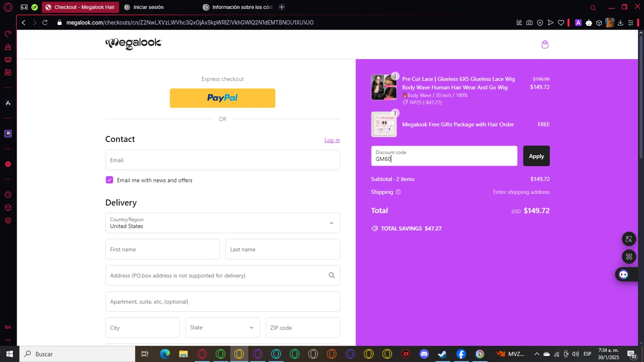This screenshot has height=362, width=644.
Task: Show hidden tray icons chevron
Action: [x=537, y=354]
